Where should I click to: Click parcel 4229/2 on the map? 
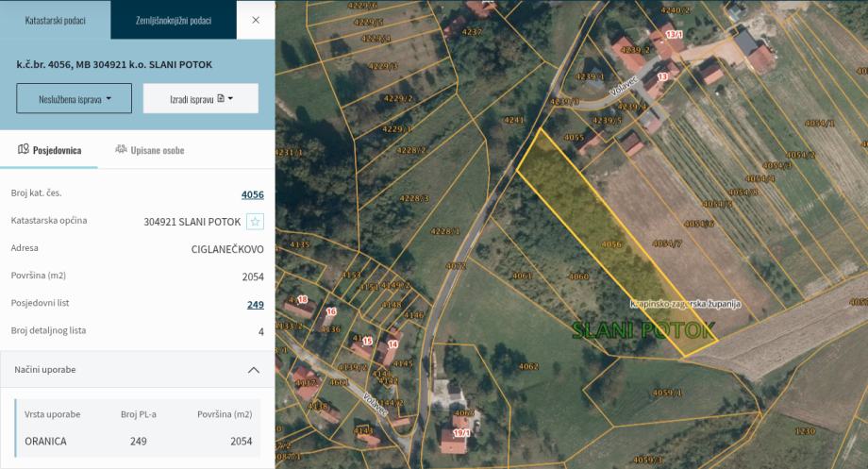398,98
